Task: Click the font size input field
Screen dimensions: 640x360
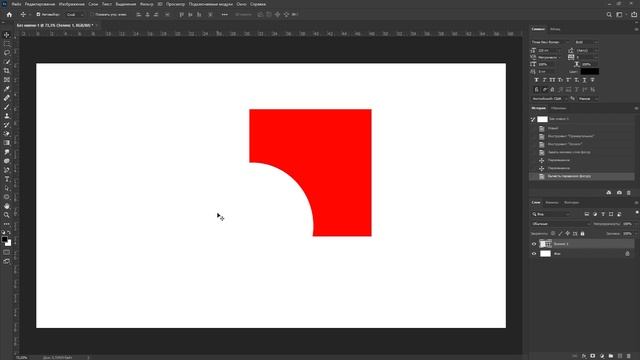Action: click(548, 50)
